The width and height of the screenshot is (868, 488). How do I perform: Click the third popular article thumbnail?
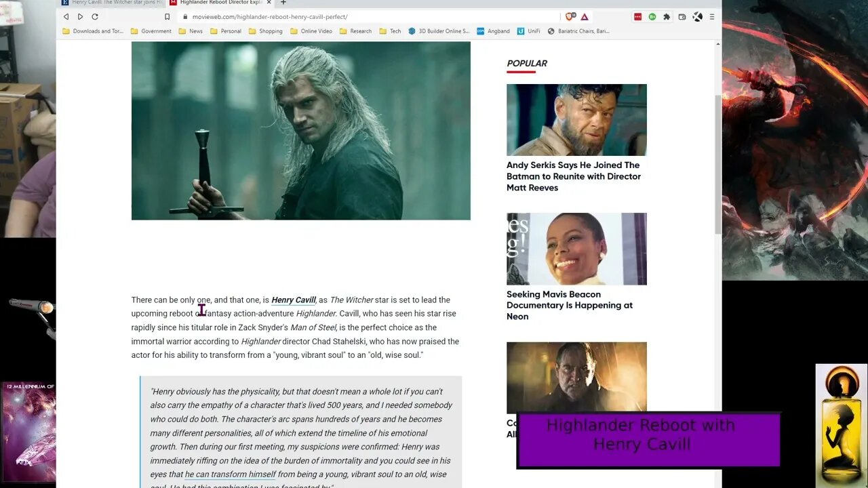click(576, 377)
